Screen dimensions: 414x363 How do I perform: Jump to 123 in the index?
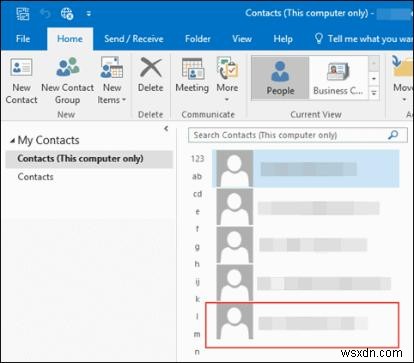pos(197,159)
